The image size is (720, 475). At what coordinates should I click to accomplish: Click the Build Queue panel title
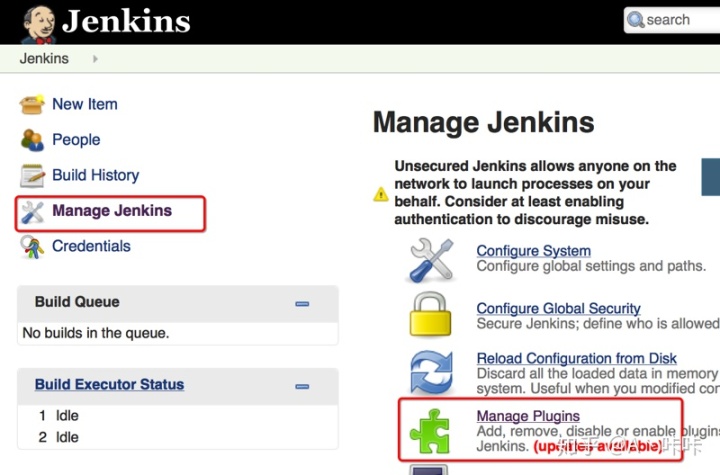[x=77, y=302]
